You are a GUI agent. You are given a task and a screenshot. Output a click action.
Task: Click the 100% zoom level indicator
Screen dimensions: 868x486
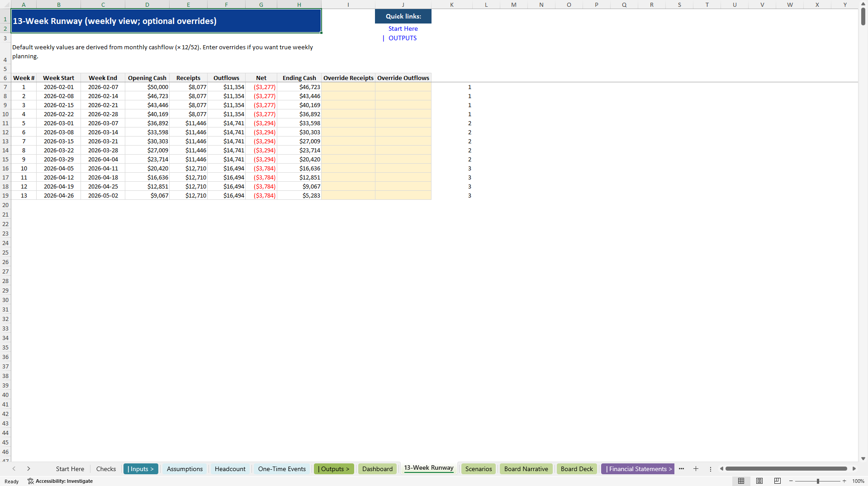pyautogui.click(x=858, y=481)
